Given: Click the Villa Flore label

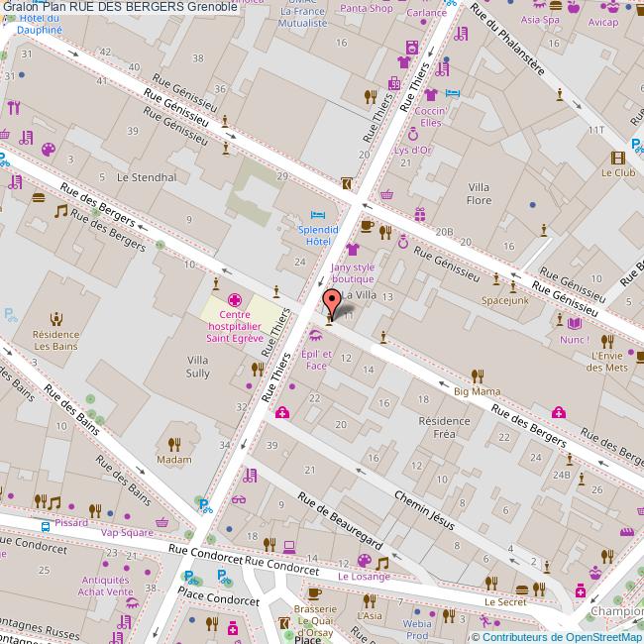Looking at the screenshot, I should (480, 193).
